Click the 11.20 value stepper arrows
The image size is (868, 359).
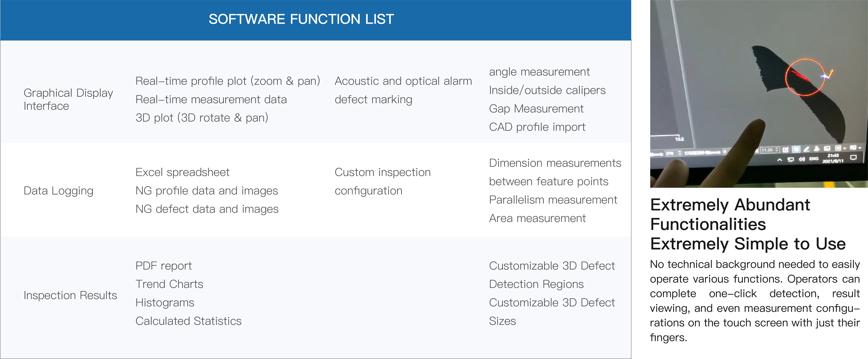tap(777, 149)
